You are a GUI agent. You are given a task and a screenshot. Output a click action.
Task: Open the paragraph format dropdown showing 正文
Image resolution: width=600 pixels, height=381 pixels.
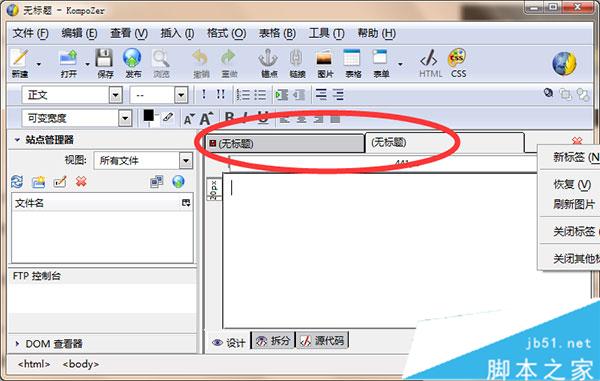pyautogui.click(x=72, y=94)
